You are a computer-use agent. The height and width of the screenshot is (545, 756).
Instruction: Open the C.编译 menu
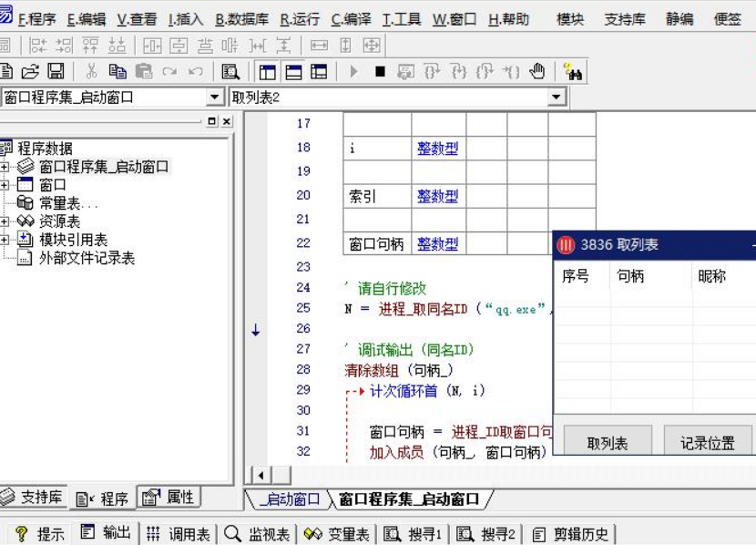[x=351, y=19]
